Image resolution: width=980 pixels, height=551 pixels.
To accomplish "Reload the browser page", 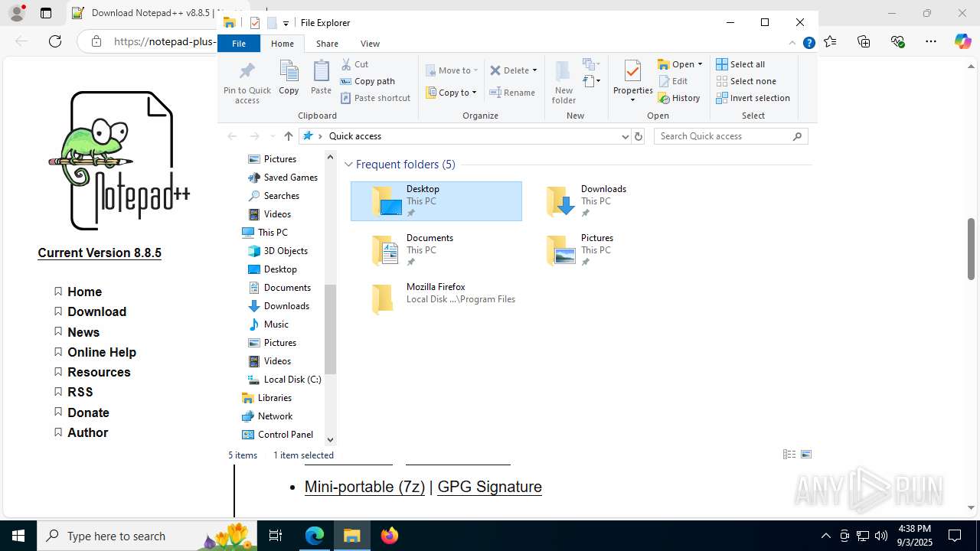I will (55, 41).
